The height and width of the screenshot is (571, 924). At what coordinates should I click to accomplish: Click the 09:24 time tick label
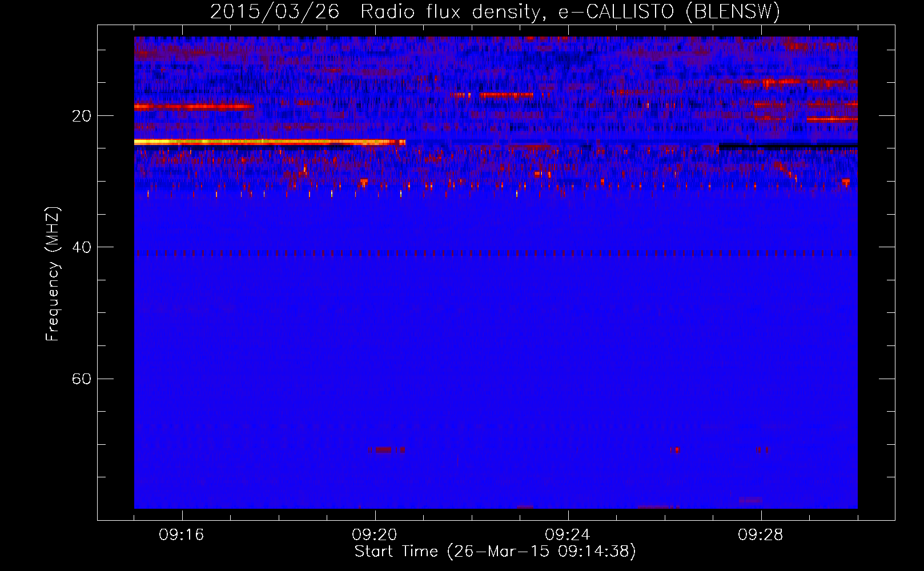tap(568, 535)
